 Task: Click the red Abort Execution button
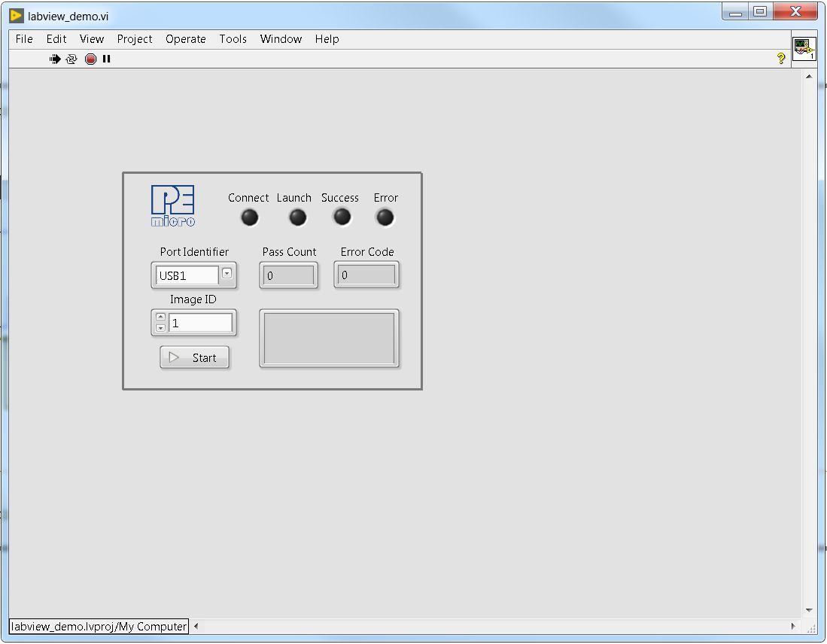click(91, 59)
